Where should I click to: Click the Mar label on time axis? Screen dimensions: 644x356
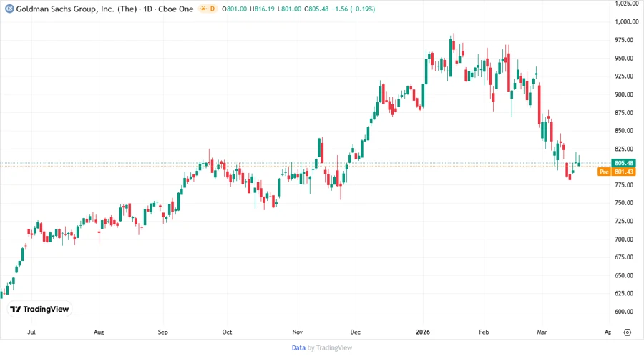tap(542, 332)
